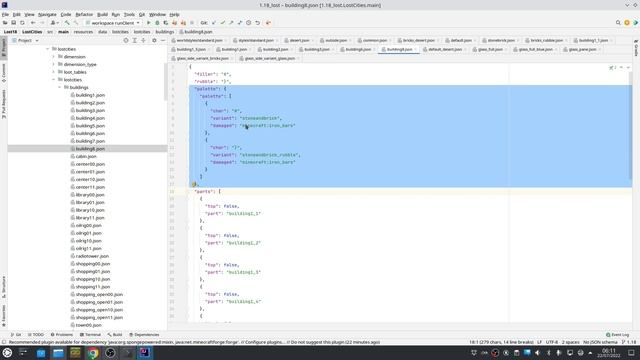Open the Event Log
Screen dimensions: 640x360
618,335
